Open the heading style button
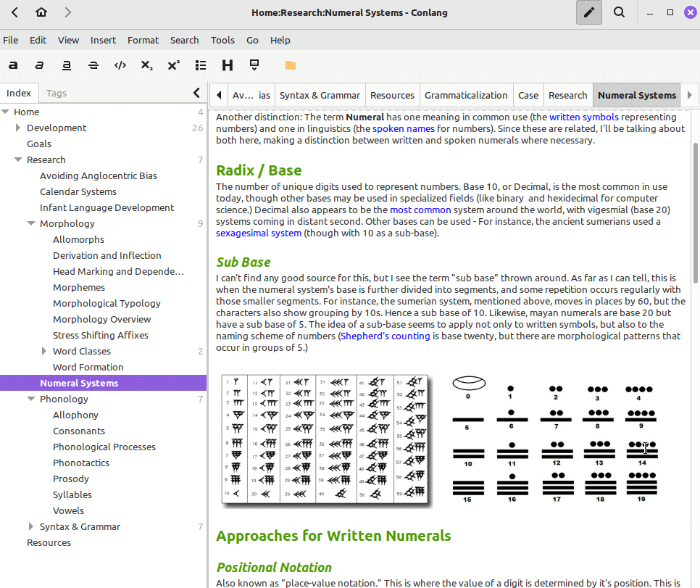 228,65
